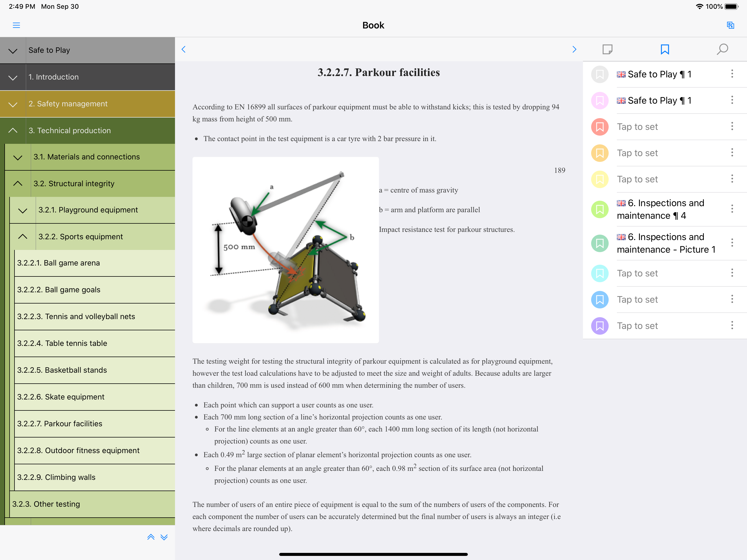Select 3.2.2.7. Parkour facilities in sidebar

pyautogui.click(x=95, y=424)
